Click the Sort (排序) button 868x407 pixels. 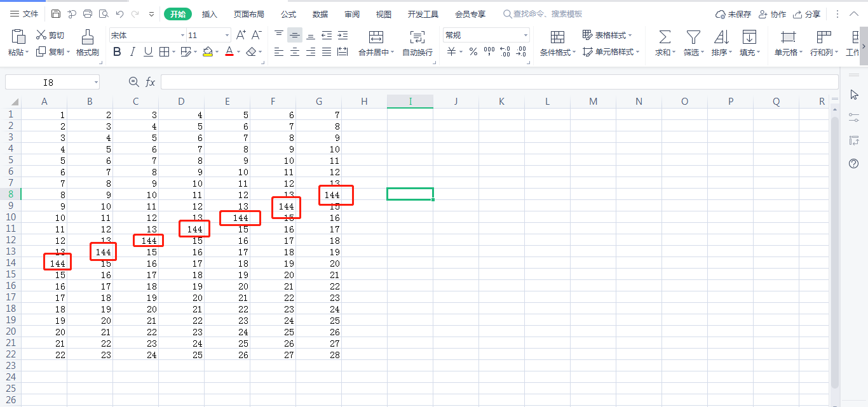[x=721, y=43]
